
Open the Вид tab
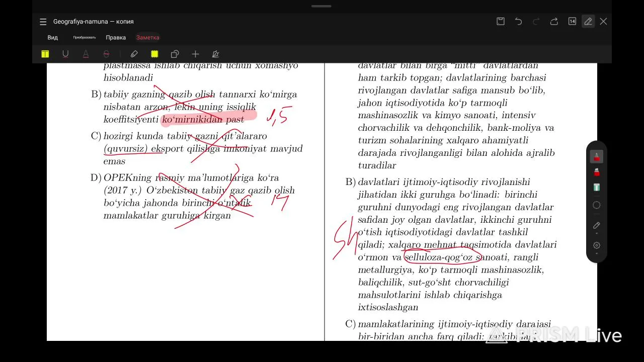(53, 38)
